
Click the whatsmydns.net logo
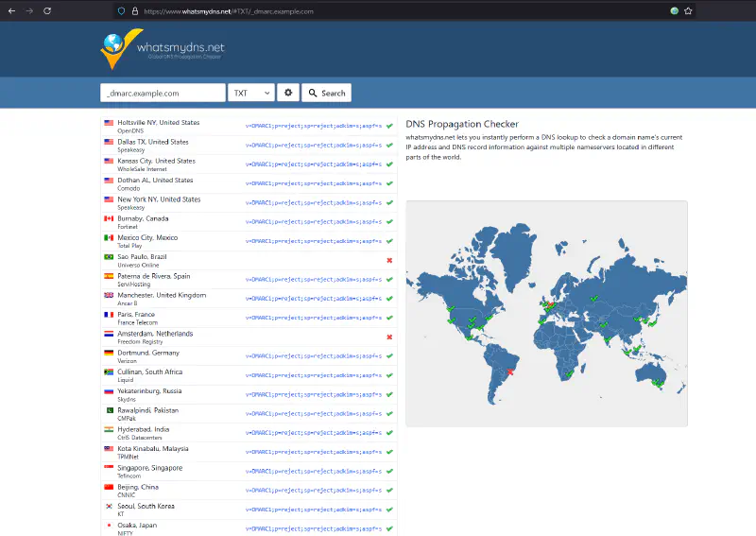[x=162, y=49]
